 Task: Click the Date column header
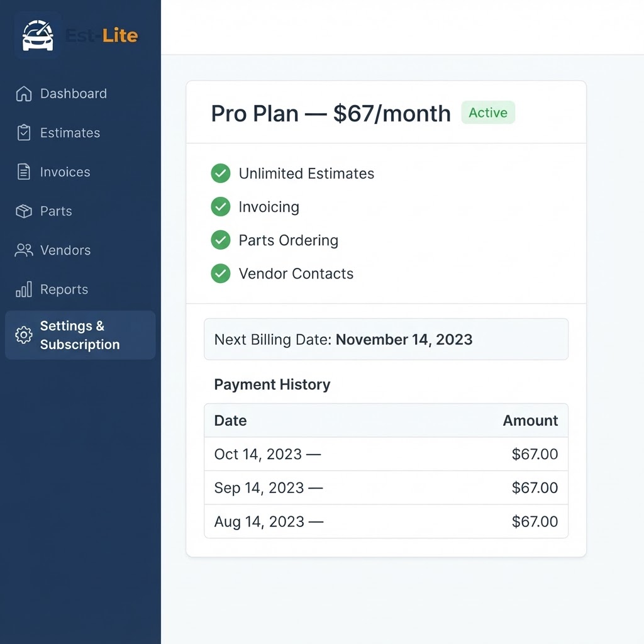[230, 421]
